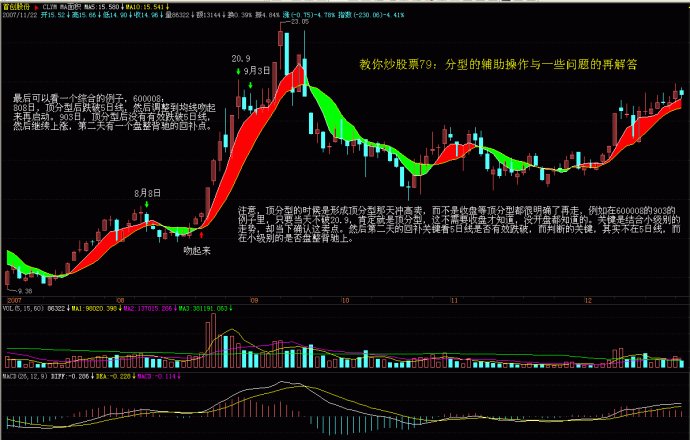Select the purple MA2:137015.266 value
This screenshot has width=690, height=440.
(148, 308)
